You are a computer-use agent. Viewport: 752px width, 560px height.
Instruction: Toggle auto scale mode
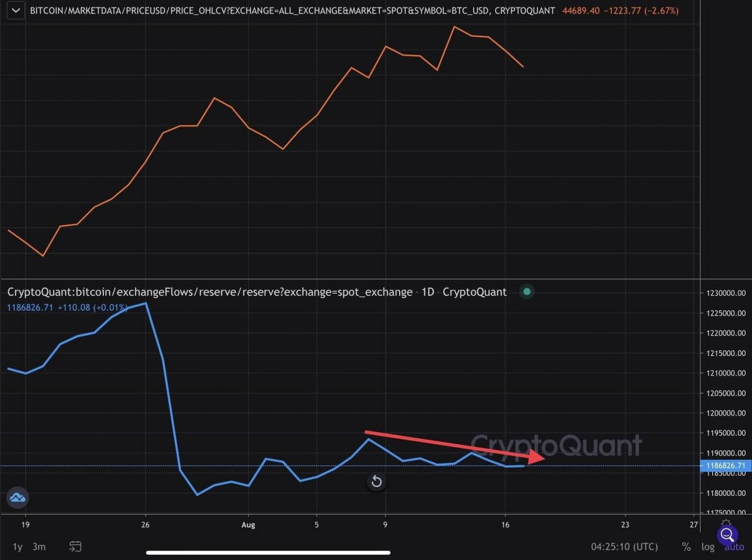(x=734, y=548)
